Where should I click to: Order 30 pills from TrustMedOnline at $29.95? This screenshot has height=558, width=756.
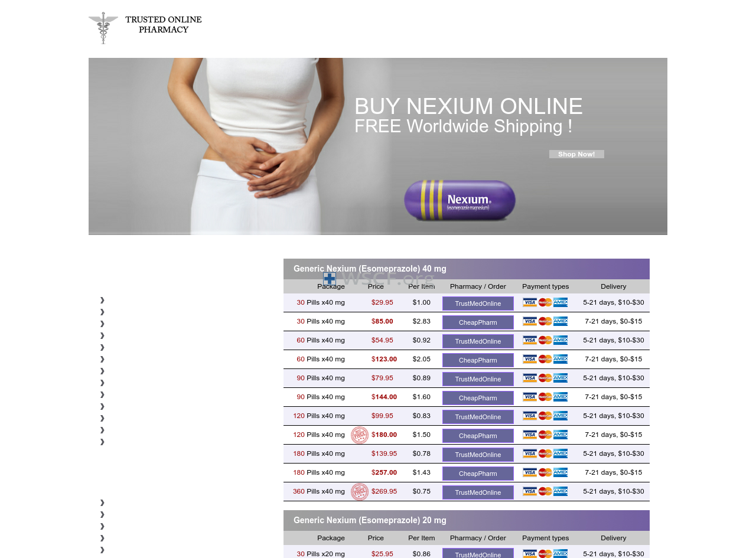coord(478,304)
